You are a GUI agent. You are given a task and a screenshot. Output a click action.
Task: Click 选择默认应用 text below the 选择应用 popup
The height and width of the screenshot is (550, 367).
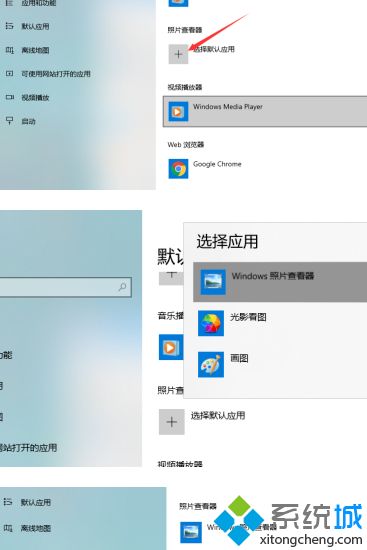click(218, 416)
